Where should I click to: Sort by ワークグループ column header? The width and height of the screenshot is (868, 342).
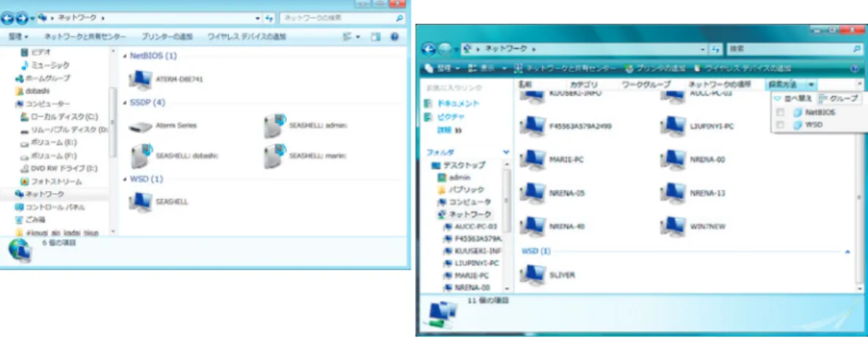tap(646, 85)
